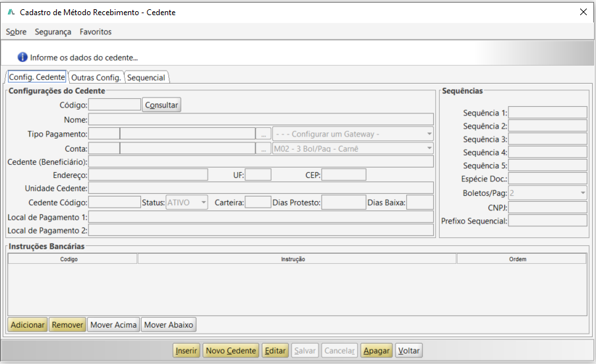
Task: Click the Mover Abaixo button
Action: pyautogui.click(x=168, y=325)
